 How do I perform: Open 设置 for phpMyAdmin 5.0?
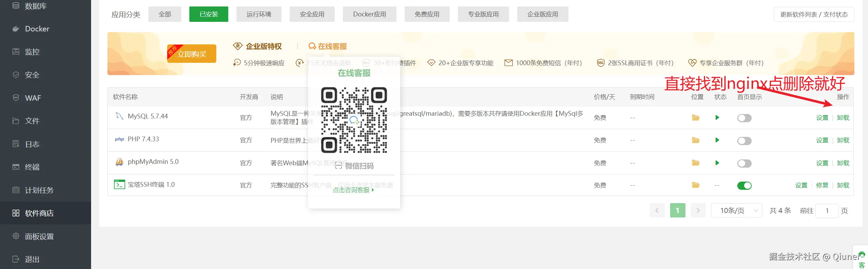822,163
